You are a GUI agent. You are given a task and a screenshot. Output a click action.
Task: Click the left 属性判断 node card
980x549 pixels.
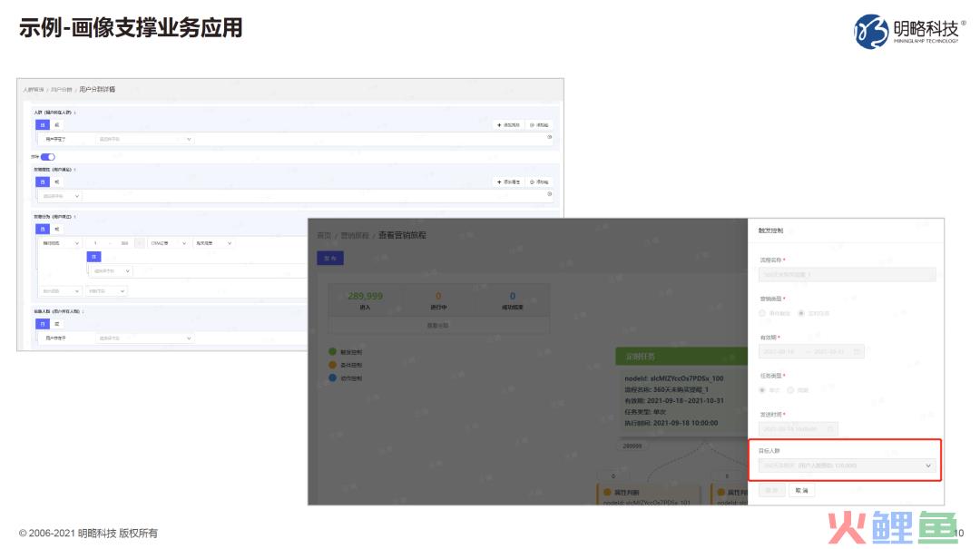click(x=648, y=494)
